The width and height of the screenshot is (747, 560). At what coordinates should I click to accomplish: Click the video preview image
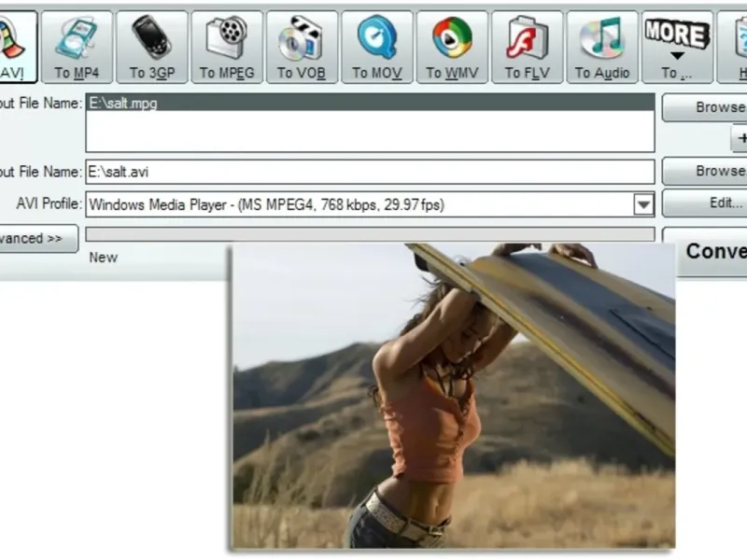[x=452, y=396]
